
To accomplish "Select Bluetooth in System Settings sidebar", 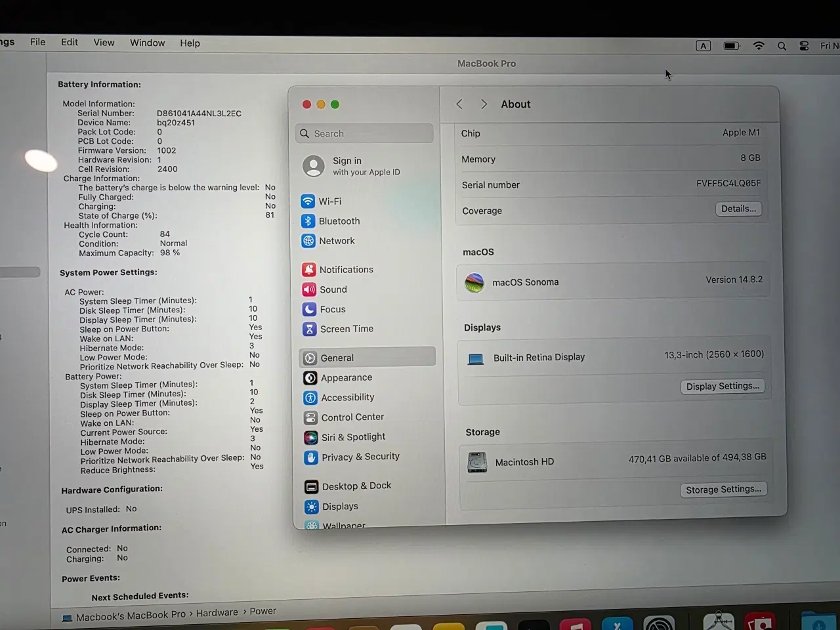I will 339,221.
